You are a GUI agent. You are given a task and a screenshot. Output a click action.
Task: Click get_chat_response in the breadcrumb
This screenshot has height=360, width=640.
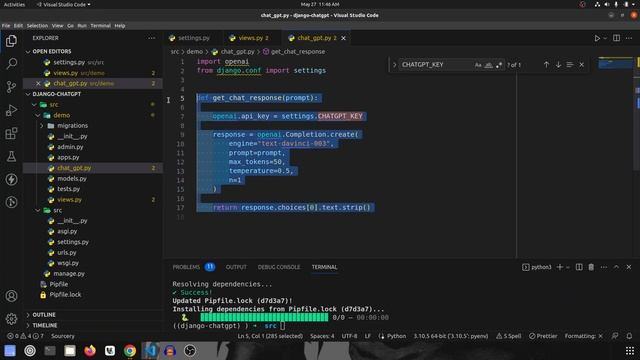(298, 51)
